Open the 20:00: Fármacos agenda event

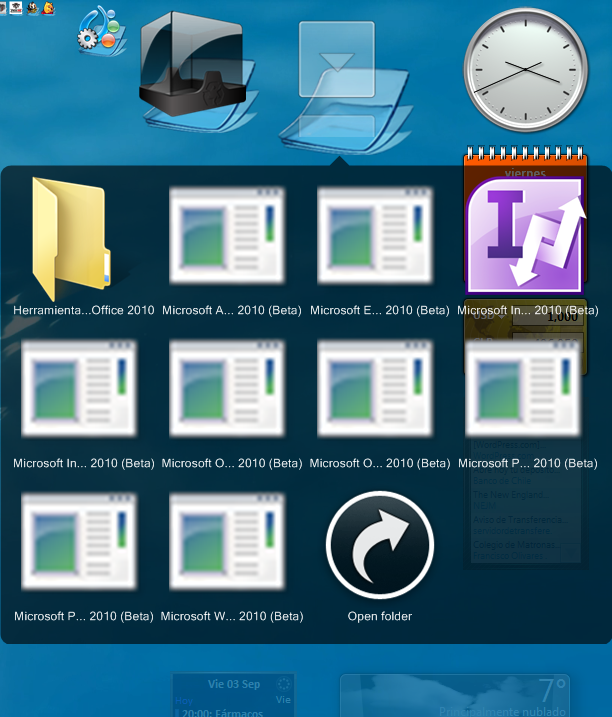[222, 712]
